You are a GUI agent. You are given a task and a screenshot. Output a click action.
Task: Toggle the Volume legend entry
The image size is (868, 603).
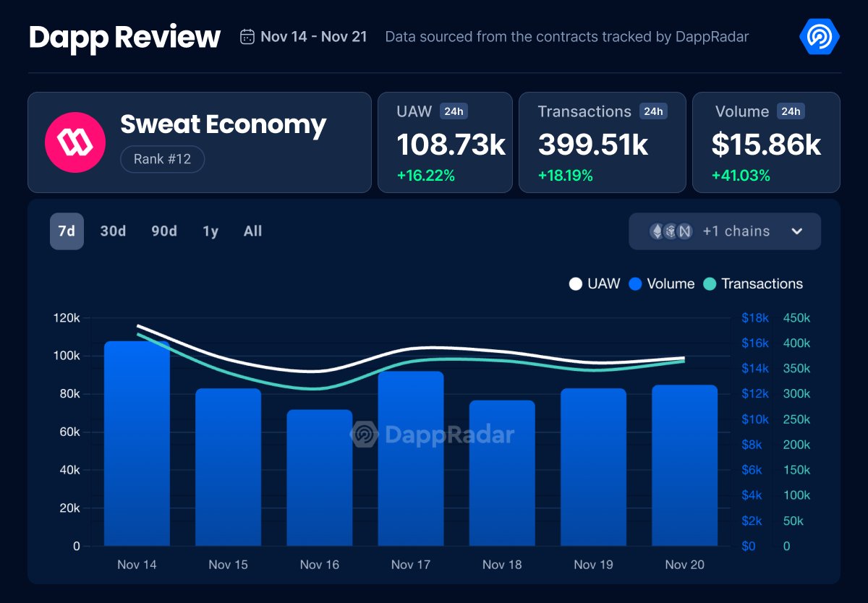coord(660,283)
